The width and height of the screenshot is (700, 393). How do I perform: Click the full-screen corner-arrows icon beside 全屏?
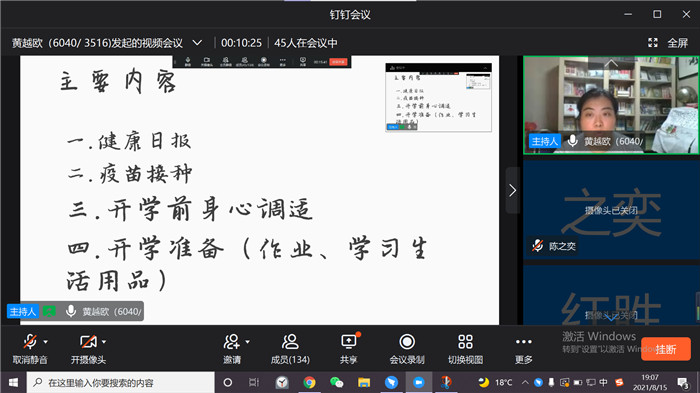[x=653, y=43]
